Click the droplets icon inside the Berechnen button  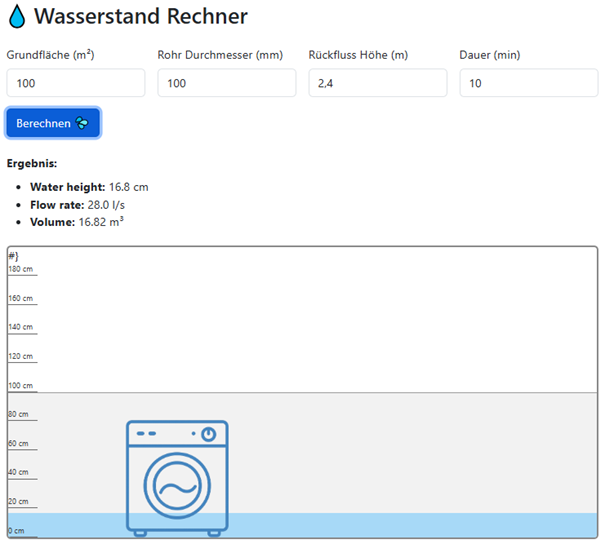82,123
